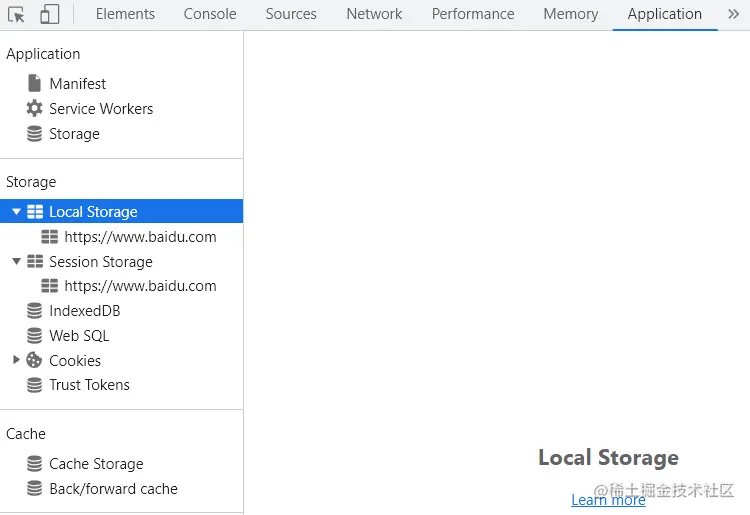Switch to the Console tab

click(210, 14)
